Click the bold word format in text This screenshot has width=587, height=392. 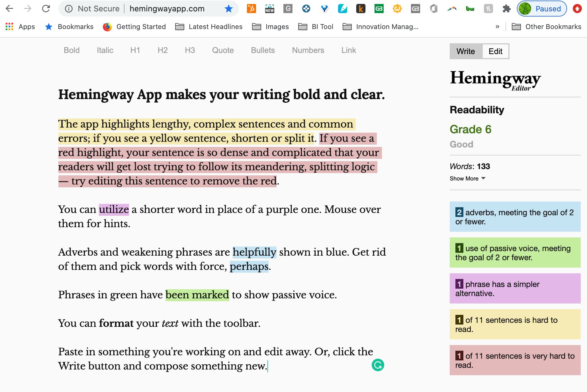(116, 323)
